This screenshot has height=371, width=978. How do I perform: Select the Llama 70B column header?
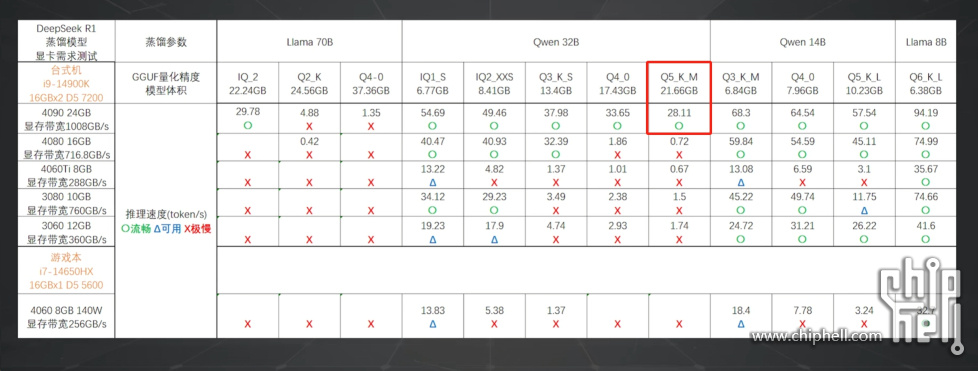point(309,42)
